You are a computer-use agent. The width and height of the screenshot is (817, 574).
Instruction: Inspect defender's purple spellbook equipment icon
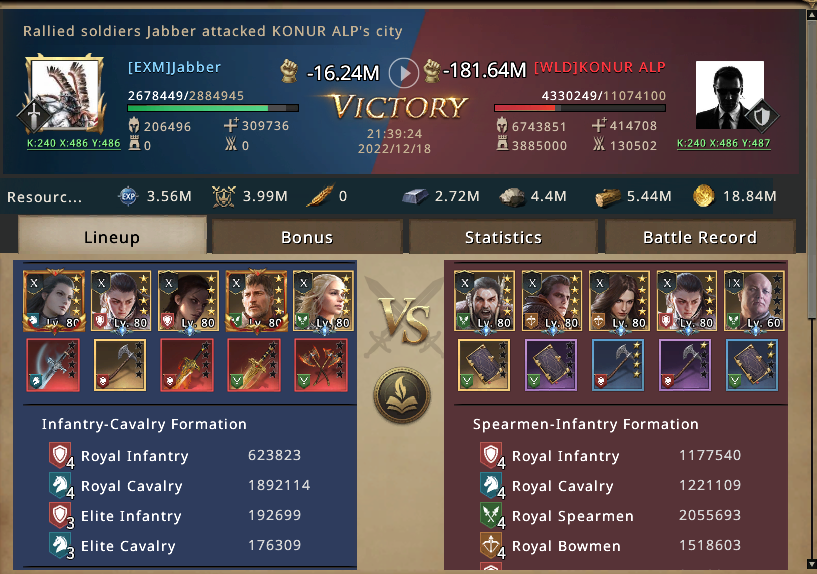click(551, 365)
